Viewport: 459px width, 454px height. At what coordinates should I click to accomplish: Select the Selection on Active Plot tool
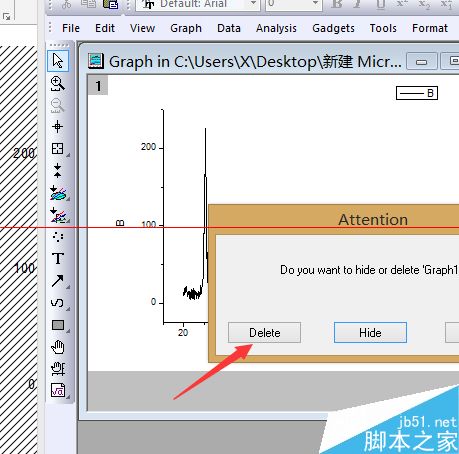tap(58, 193)
